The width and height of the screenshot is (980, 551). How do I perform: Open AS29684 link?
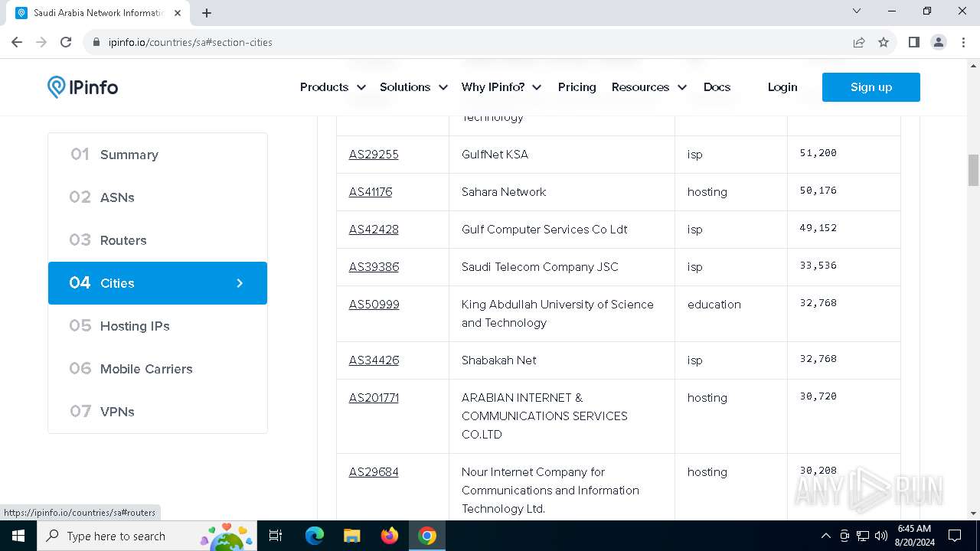[x=374, y=472]
